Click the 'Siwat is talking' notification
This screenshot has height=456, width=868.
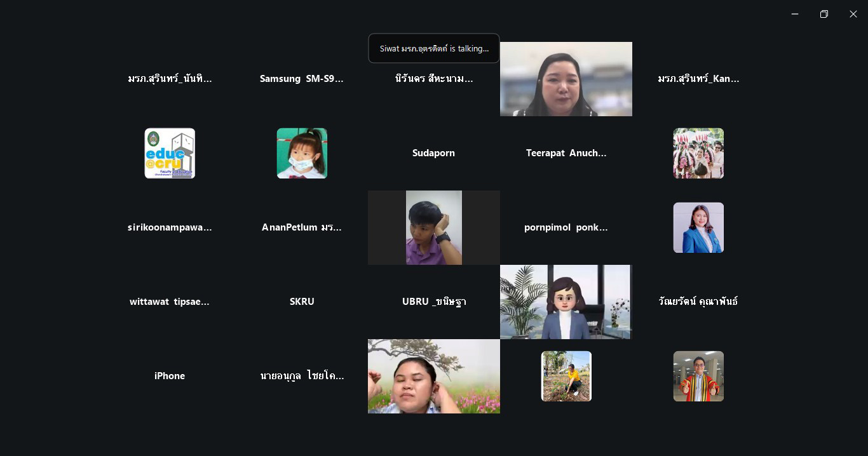tap(434, 48)
